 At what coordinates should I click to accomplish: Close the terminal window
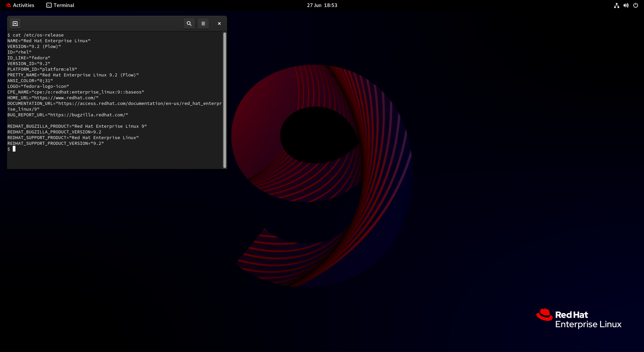tap(219, 23)
